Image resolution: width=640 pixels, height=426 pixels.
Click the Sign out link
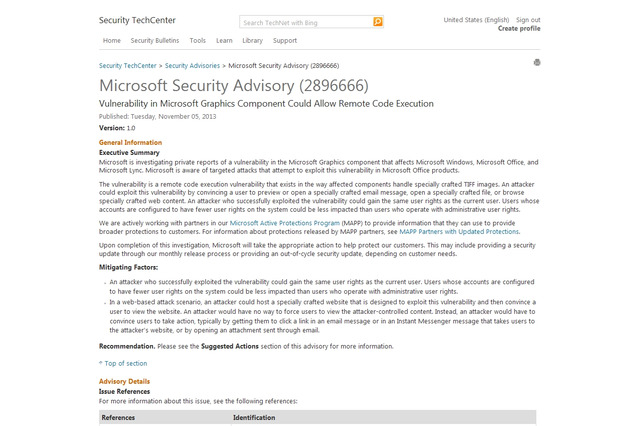528,19
